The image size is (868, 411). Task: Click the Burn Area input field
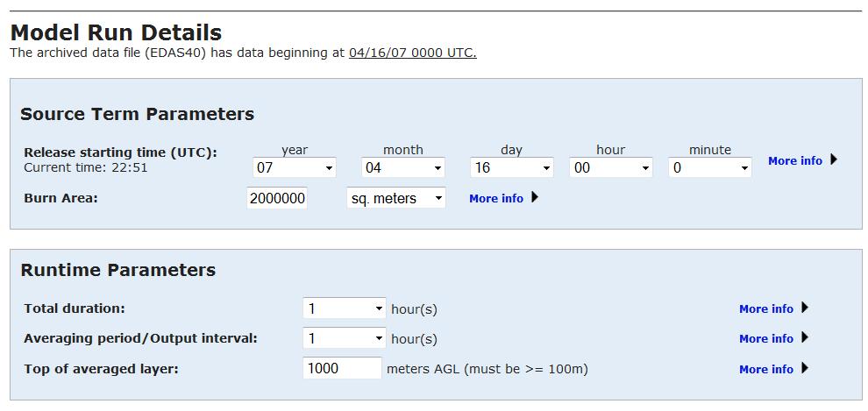pos(277,198)
